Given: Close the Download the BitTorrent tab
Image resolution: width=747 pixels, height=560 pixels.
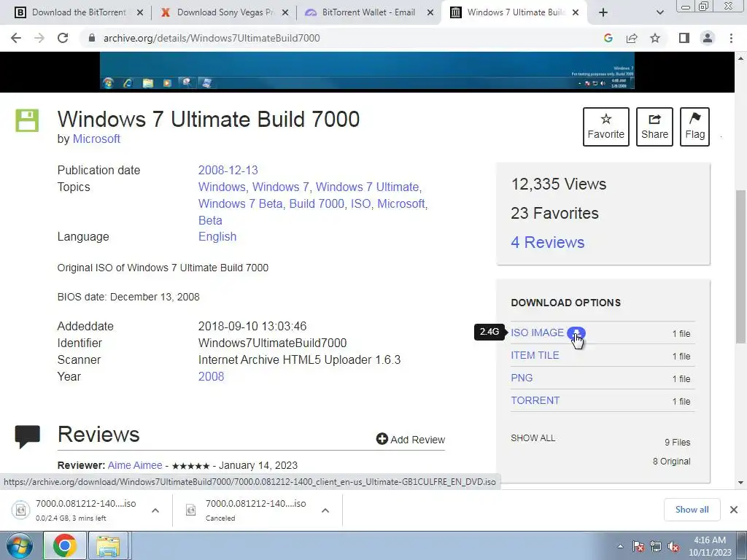Looking at the screenshot, I should [x=140, y=13].
